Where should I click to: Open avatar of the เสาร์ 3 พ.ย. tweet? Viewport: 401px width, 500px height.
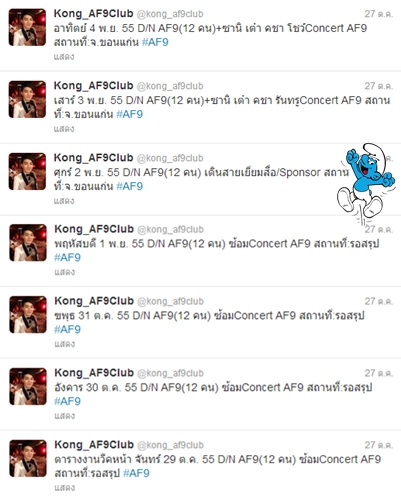click(x=27, y=99)
